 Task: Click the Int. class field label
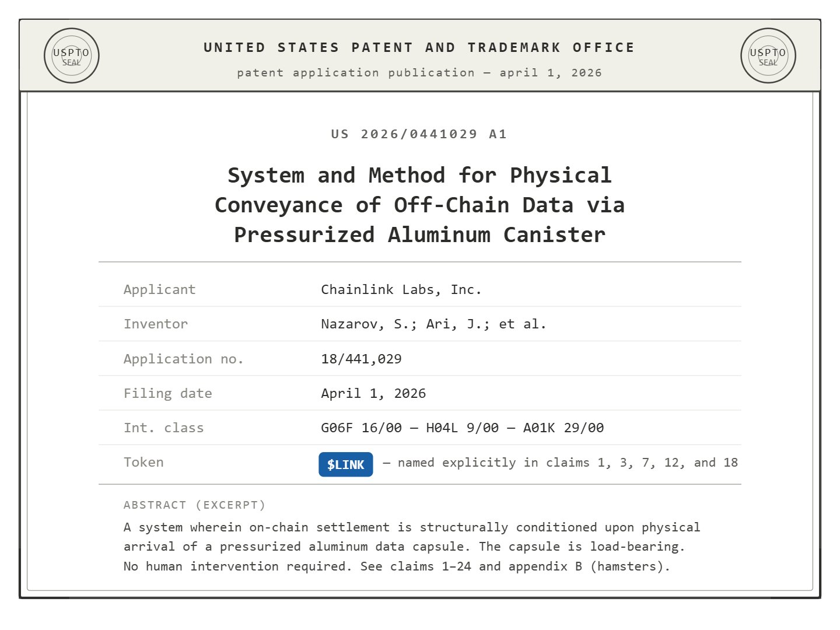[163, 428]
